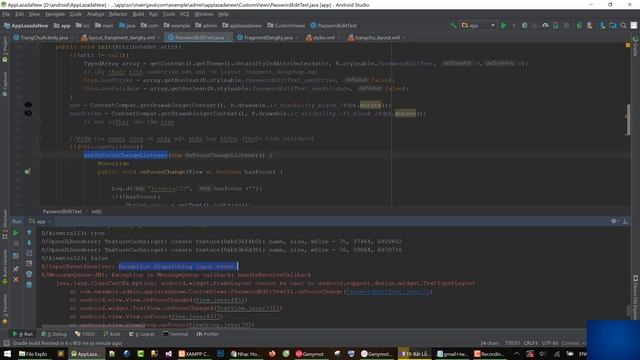This screenshot has height=360, width=640.
Task: Open the VCS menu
Action: click(184, 14)
